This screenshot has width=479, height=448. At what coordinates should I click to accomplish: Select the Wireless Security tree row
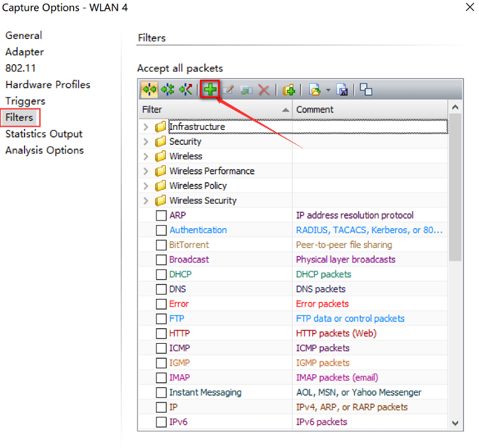(293, 201)
